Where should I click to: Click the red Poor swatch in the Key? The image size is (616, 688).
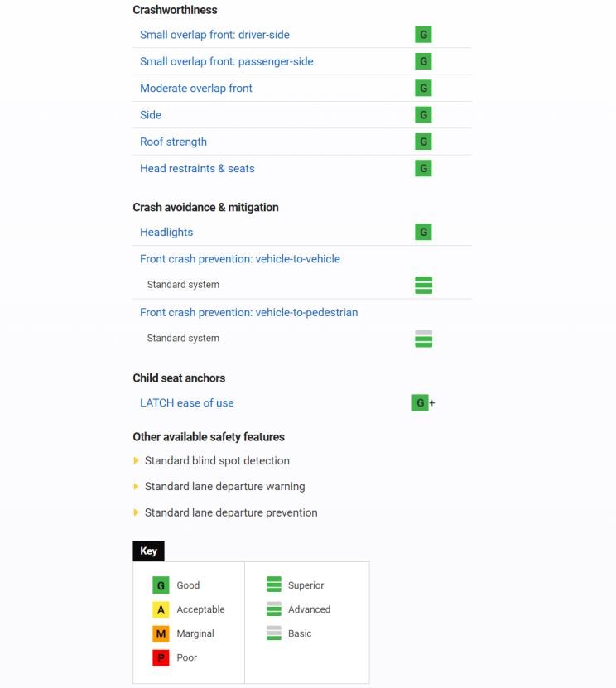(161, 657)
